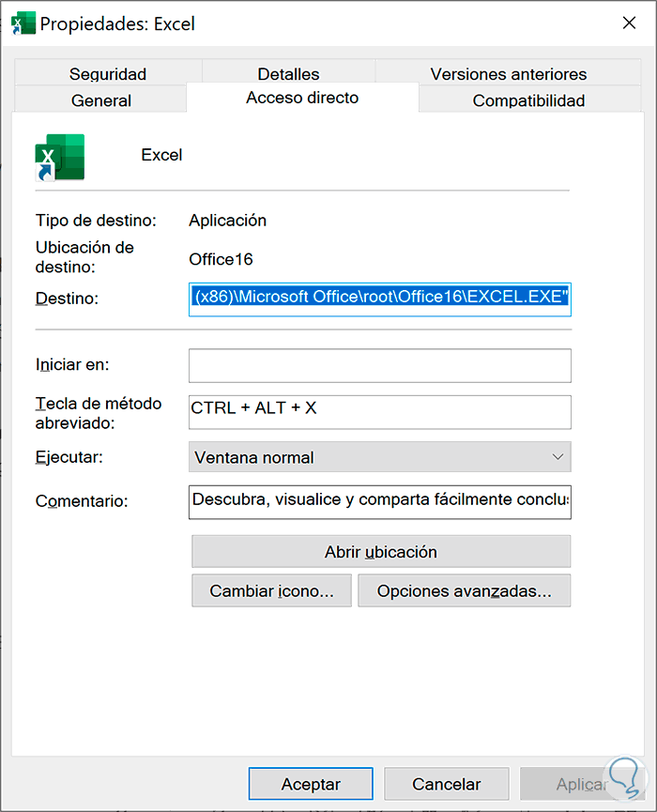Click the Iniciar en: label
The height and width of the screenshot is (812, 657).
[72, 364]
